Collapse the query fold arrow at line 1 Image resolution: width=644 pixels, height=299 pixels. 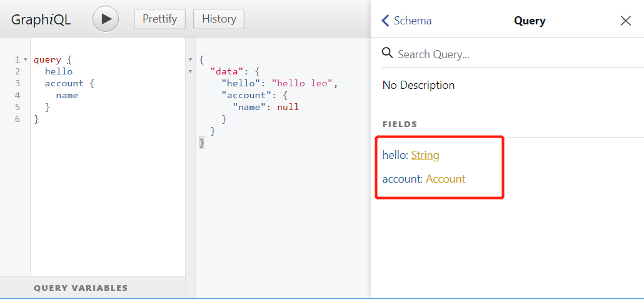25,60
